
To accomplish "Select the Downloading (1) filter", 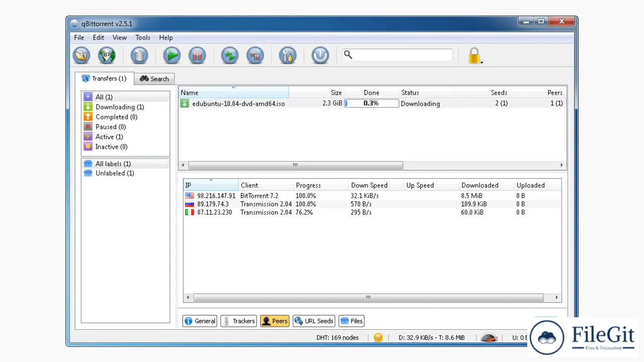I will click(x=125, y=107).
